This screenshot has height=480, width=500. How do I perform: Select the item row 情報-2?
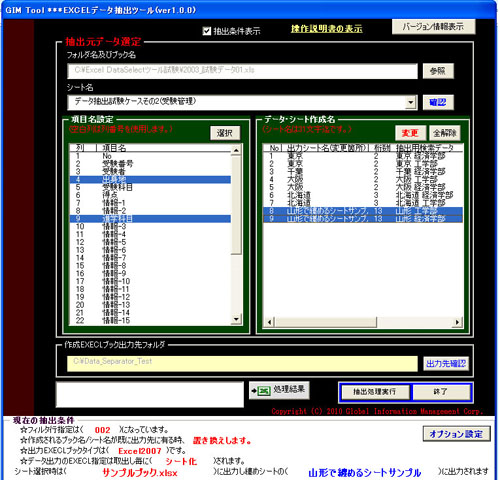pyautogui.click(x=150, y=211)
